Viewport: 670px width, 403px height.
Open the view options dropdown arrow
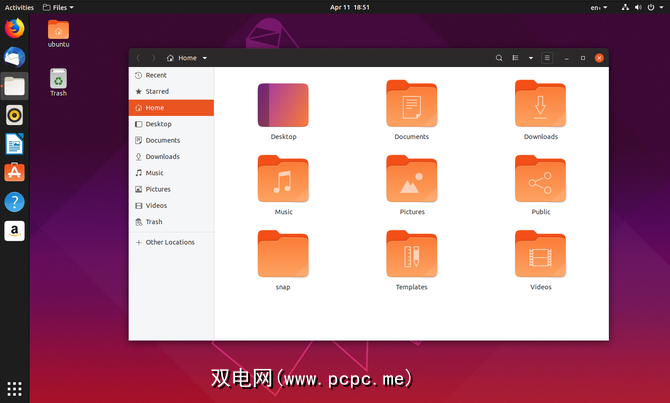(x=531, y=58)
